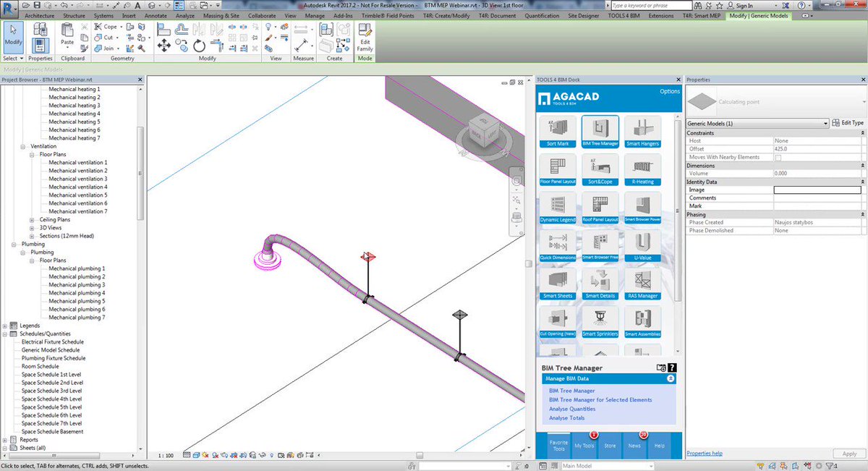The image size is (868, 471).
Task: Launch the Sort&Cope tool
Action: [x=600, y=170]
